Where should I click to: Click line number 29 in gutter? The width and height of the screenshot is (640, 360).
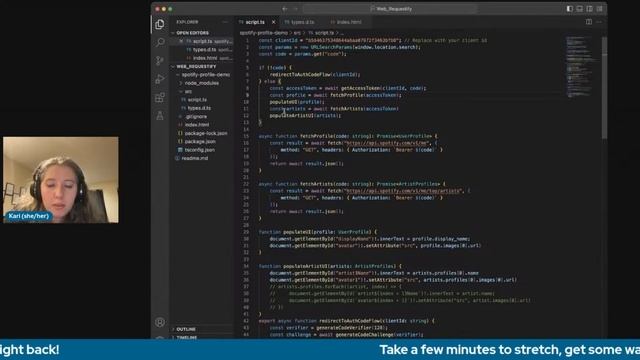pyautogui.click(x=246, y=232)
